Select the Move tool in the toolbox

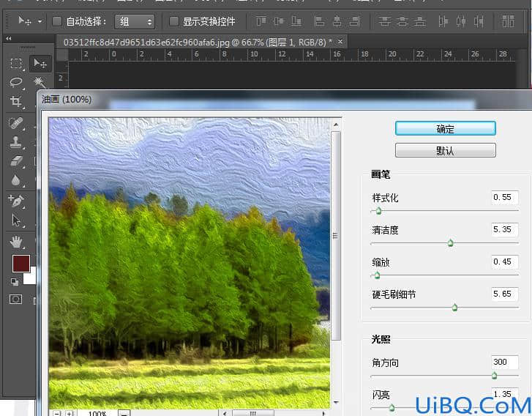(40, 64)
